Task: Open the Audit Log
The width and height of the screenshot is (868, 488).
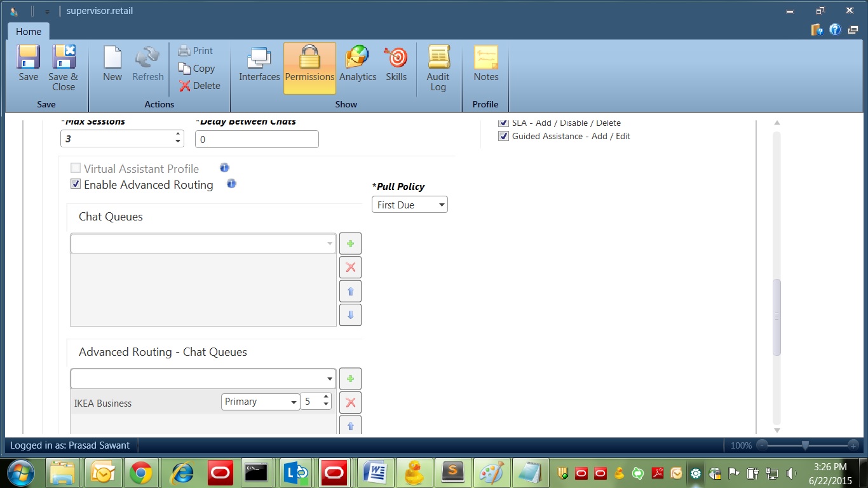Action: pos(438,68)
